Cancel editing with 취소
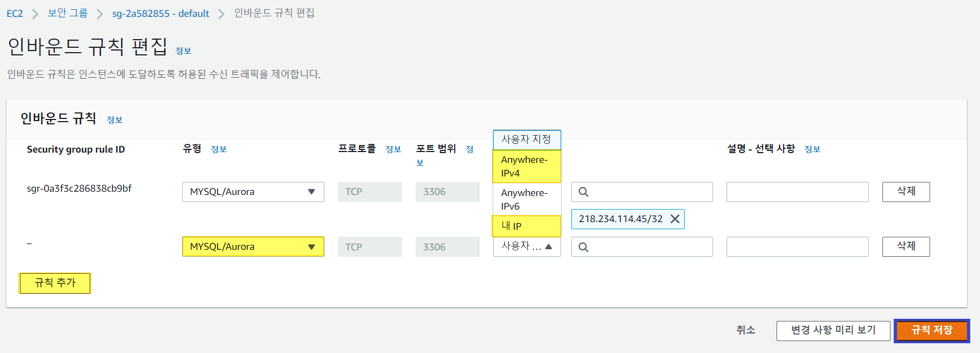This screenshot has height=353, width=980. coord(746,330)
